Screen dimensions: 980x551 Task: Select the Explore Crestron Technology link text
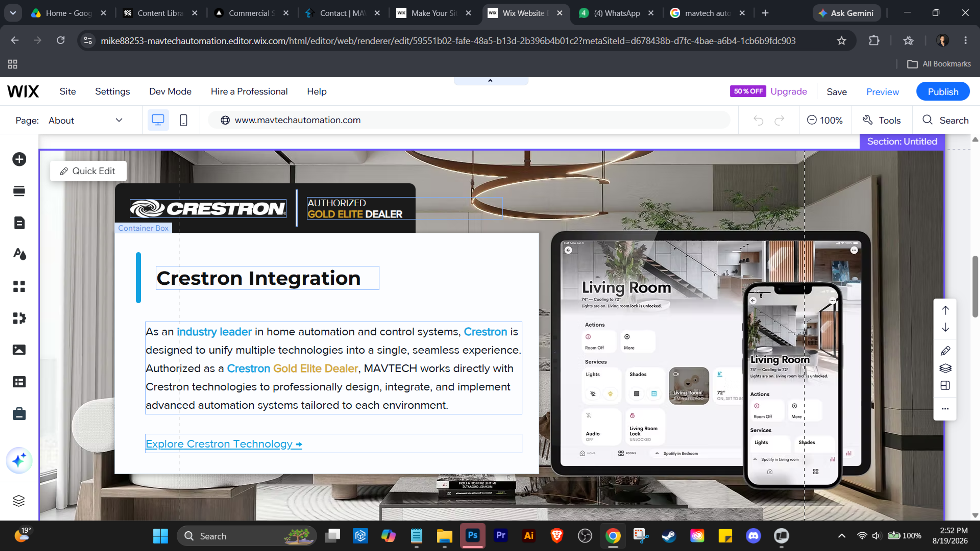click(224, 444)
